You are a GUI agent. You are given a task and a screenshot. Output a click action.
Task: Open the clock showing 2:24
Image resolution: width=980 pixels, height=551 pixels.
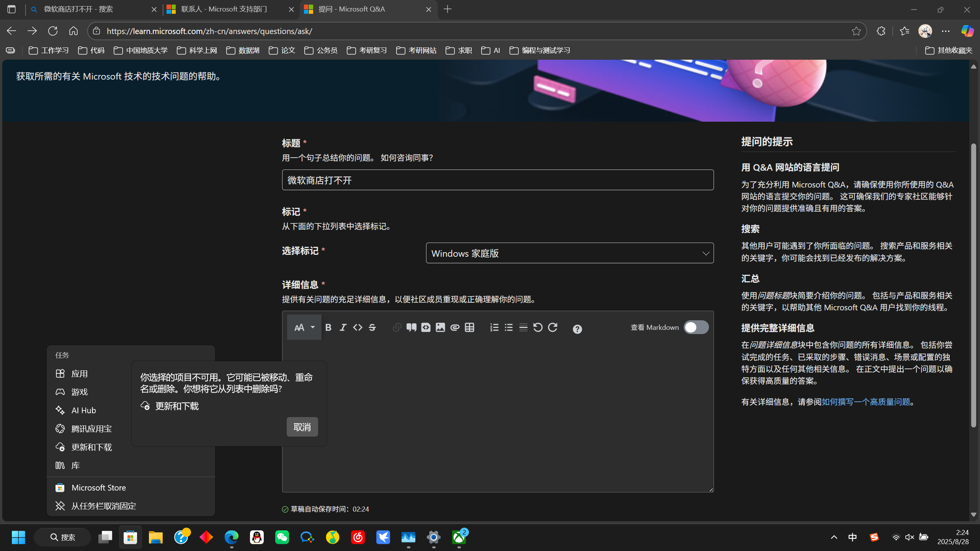coord(953,537)
